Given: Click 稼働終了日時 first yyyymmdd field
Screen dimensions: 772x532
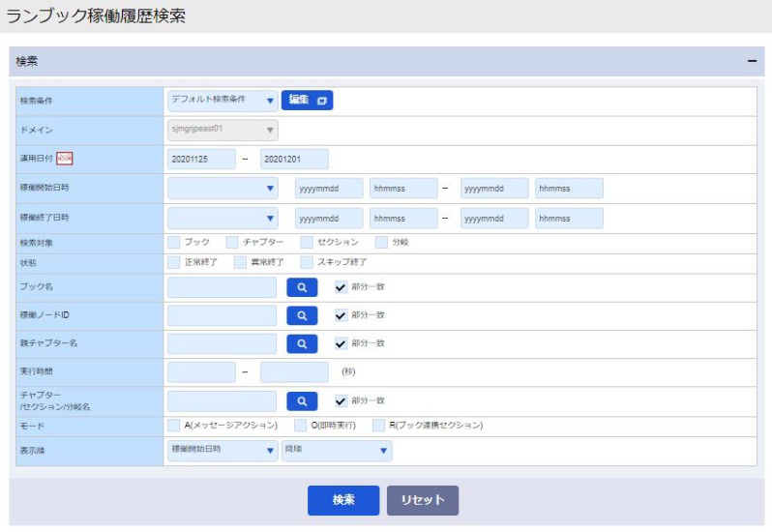Looking at the screenshot, I should pyautogui.click(x=329, y=219).
